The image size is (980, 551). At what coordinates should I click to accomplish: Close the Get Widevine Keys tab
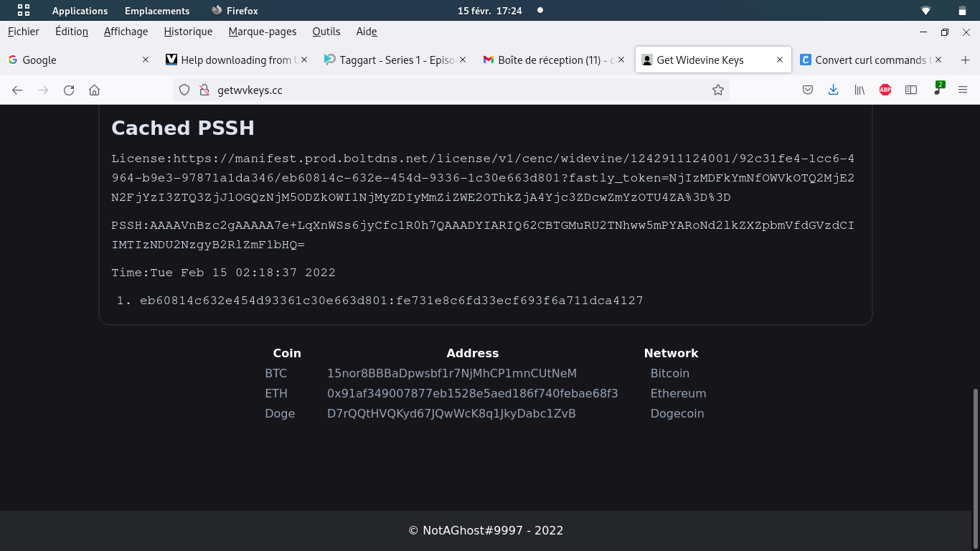[x=780, y=60]
